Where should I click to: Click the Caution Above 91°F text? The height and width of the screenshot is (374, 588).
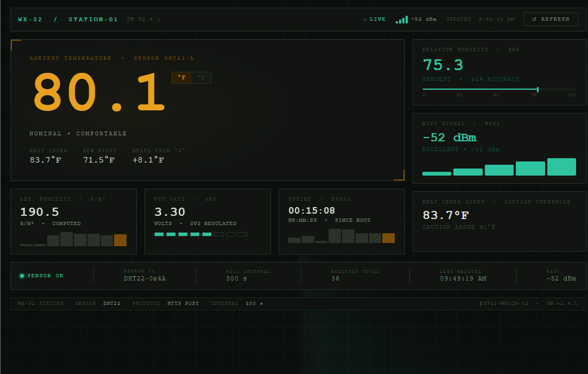pos(459,227)
